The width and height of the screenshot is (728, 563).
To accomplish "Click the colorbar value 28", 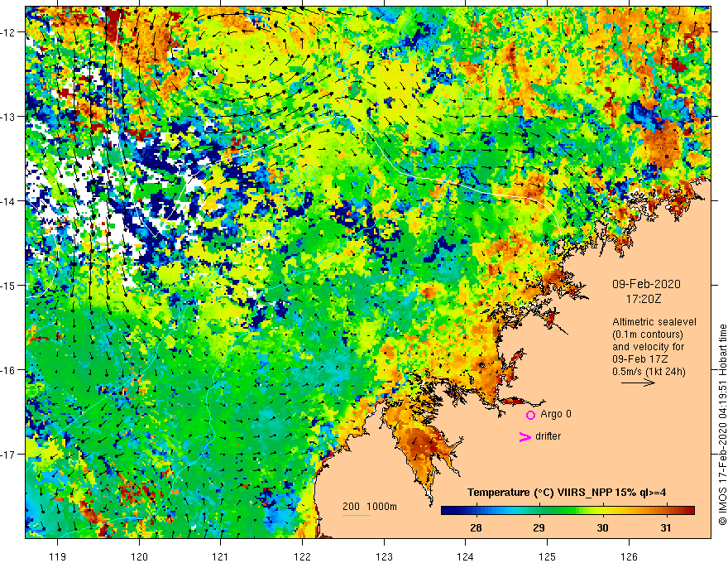I will pos(476,527).
